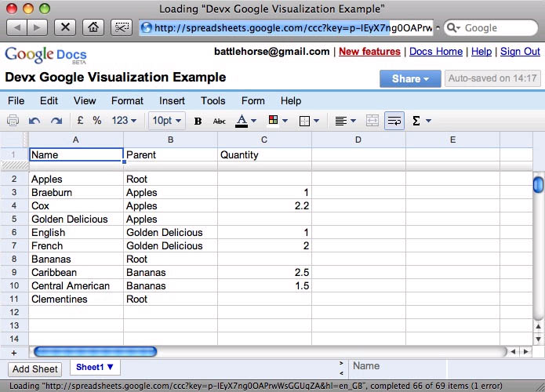Open the sigma functions dropdown
The height and width of the screenshot is (392, 545).
[x=421, y=121]
